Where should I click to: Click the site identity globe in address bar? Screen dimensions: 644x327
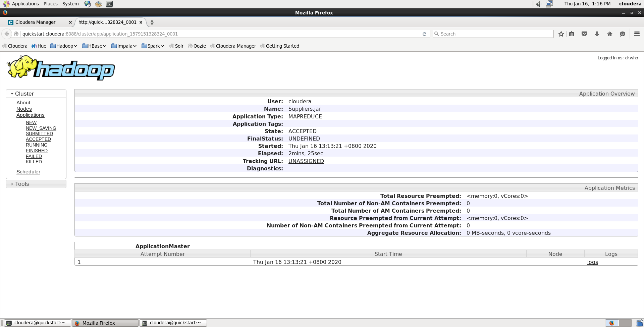click(x=16, y=34)
